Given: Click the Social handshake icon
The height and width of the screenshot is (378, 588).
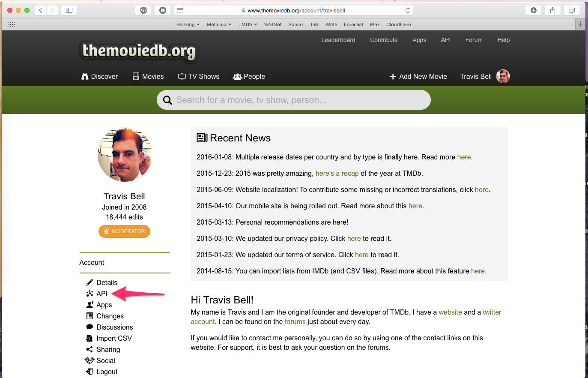Looking at the screenshot, I should [90, 360].
